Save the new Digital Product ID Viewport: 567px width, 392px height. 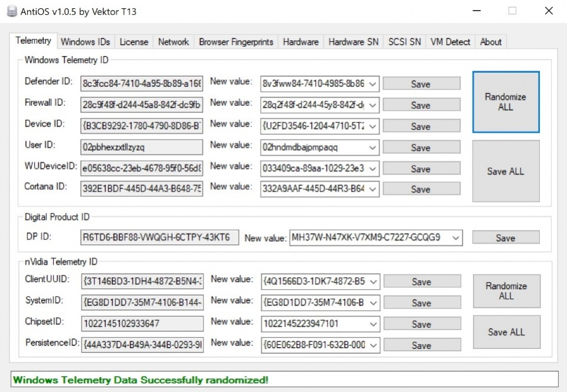pos(506,237)
